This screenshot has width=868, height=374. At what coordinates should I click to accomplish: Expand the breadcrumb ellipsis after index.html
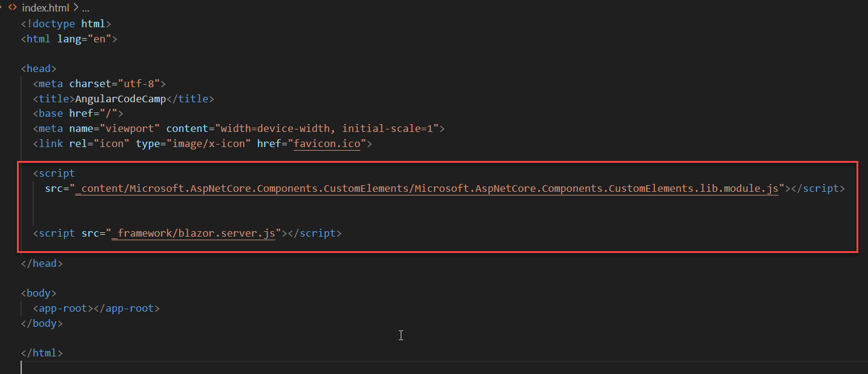[85, 8]
